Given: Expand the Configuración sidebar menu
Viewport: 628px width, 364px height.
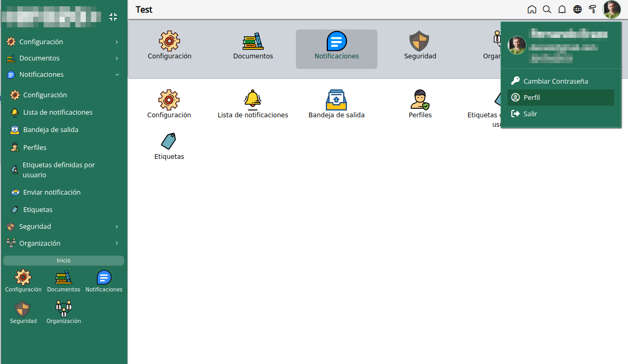Looking at the screenshot, I should pos(64,42).
